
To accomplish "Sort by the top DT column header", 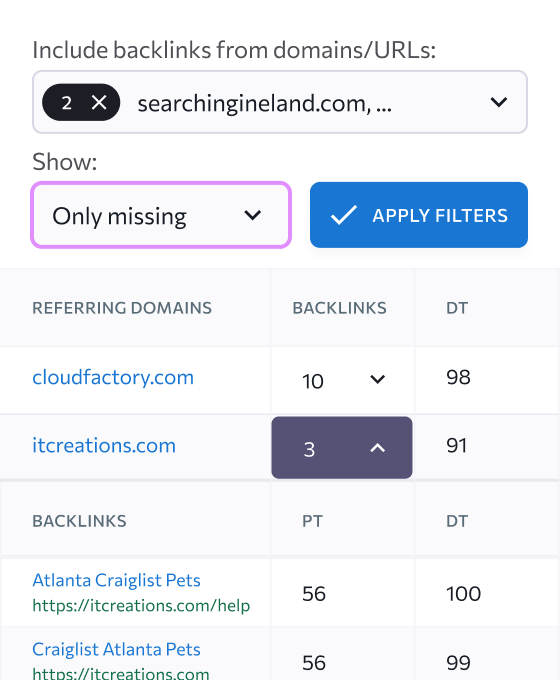I will click(x=457, y=308).
